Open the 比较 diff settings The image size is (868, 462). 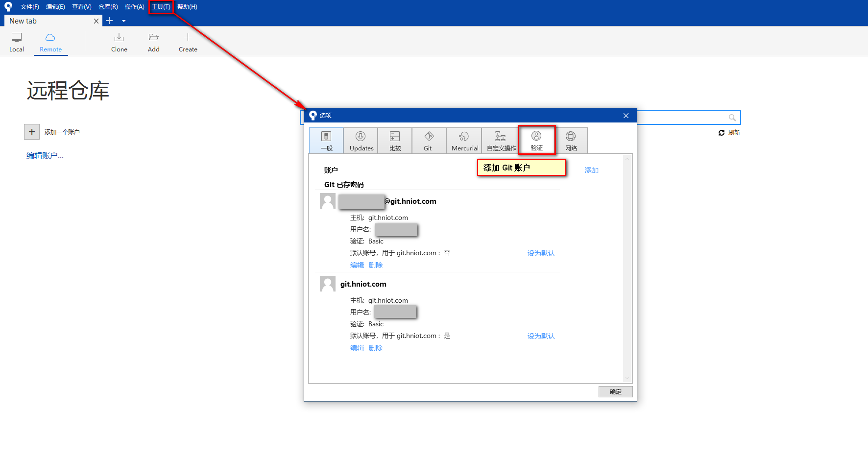tap(395, 141)
